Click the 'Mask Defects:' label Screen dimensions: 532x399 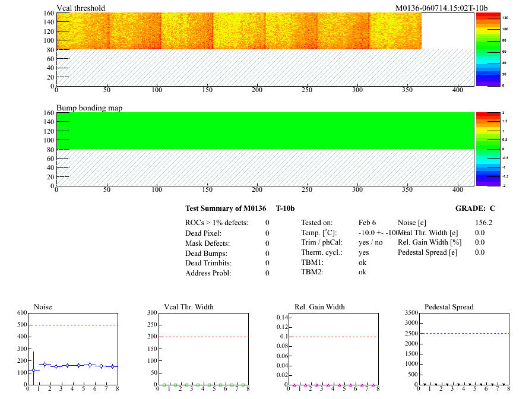(207, 243)
